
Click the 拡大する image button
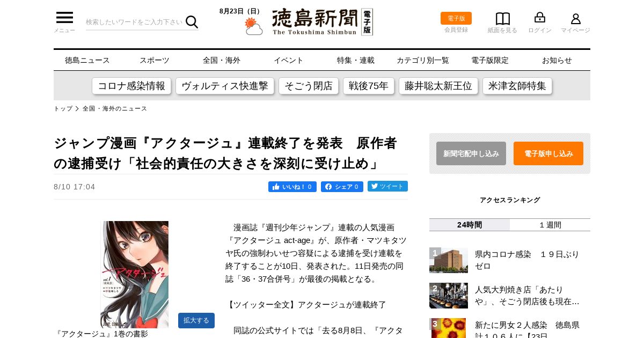click(x=196, y=320)
